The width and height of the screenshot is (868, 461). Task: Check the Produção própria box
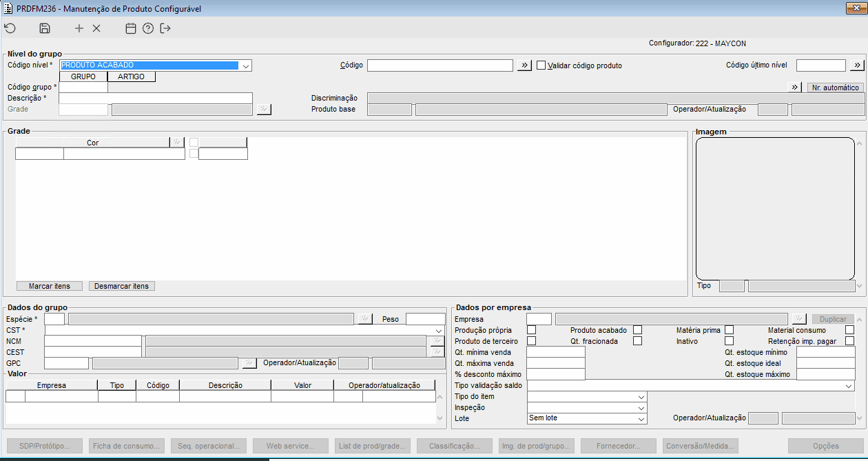point(531,330)
